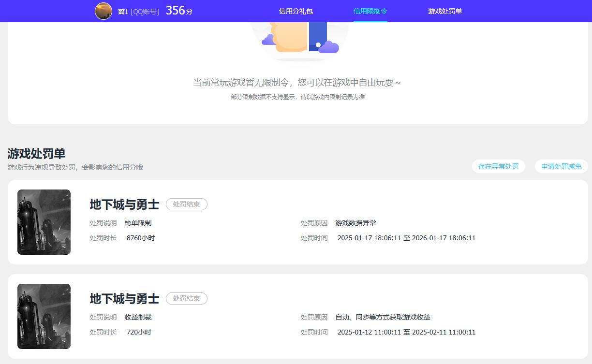Click the 自动、同步等方式获取游戏收益 reason text

(383, 317)
